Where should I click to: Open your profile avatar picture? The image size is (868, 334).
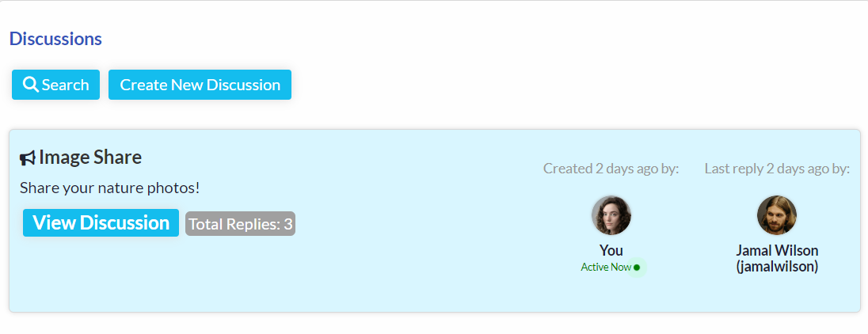[611, 215]
